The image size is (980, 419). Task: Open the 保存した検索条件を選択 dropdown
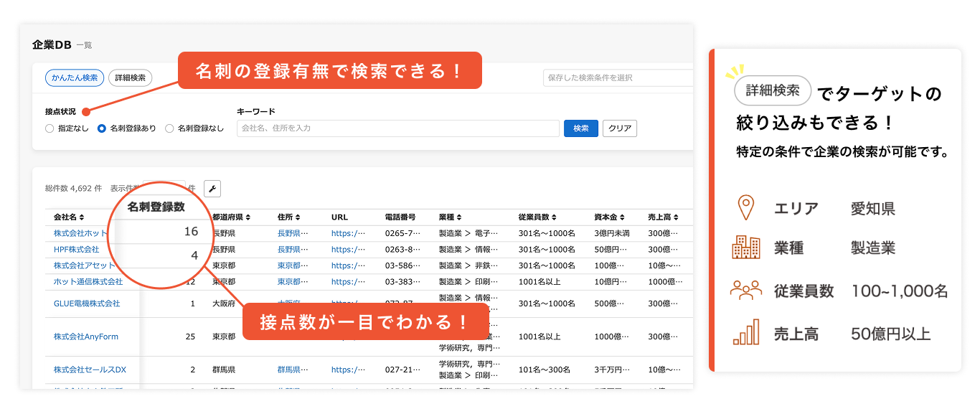click(x=620, y=77)
